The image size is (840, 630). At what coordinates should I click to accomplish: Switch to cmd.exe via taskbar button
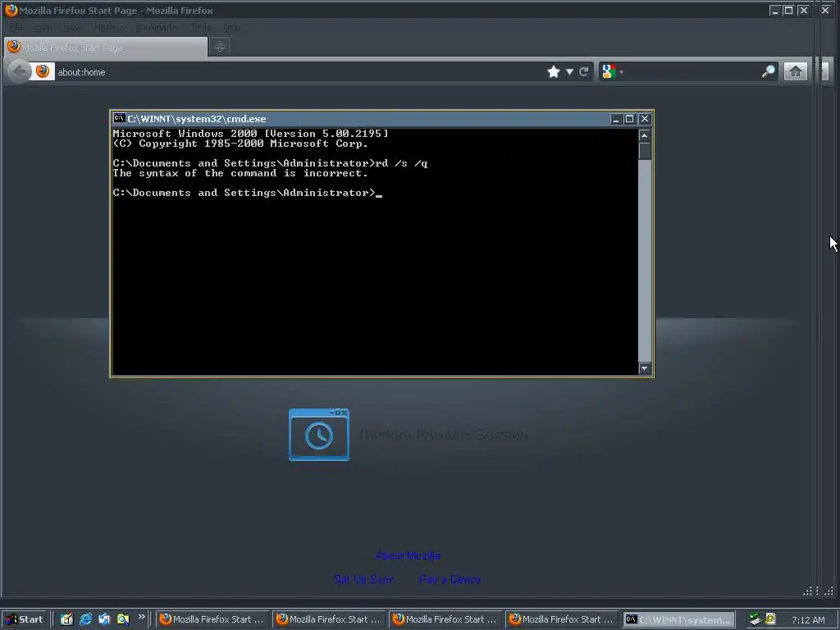[x=678, y=619]
